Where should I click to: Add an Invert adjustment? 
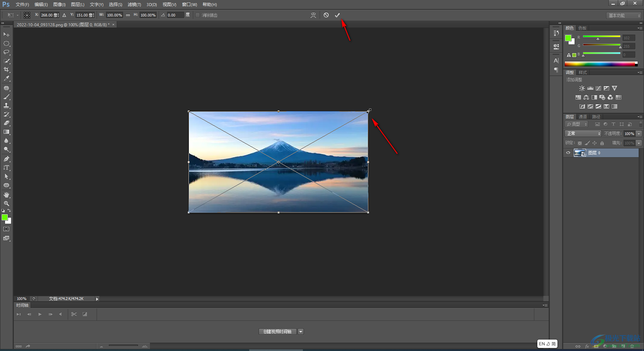pos(582,106)
